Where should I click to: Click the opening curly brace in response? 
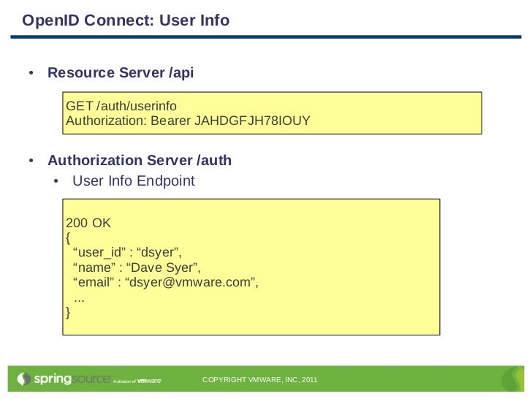[x=68, y=237]
